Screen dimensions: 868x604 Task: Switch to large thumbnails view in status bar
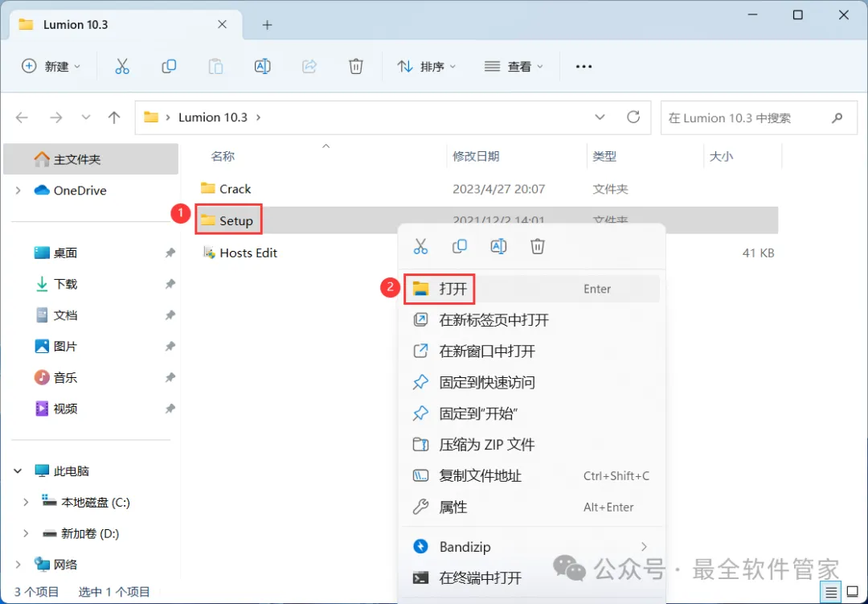click(x=853, y=593)
